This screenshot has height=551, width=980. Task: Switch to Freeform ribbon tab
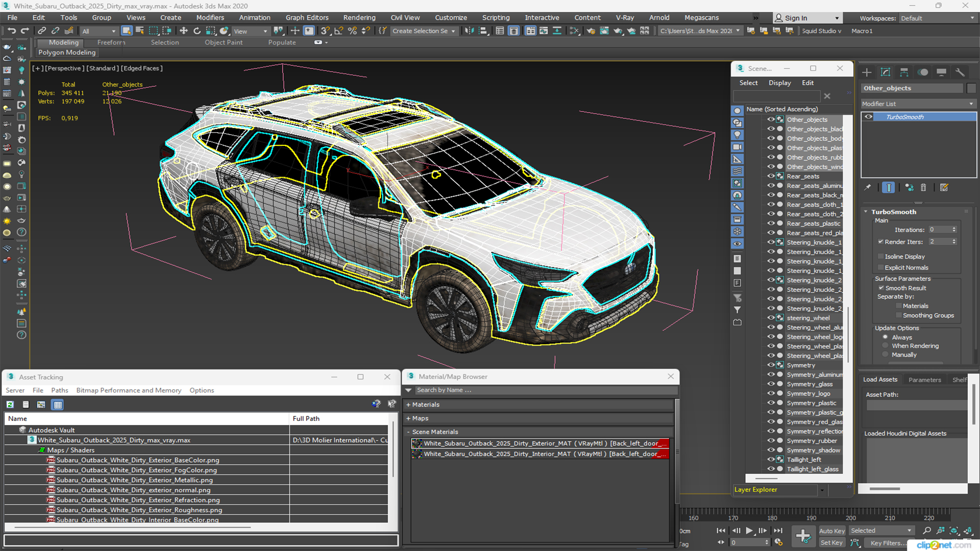point(111,42)
